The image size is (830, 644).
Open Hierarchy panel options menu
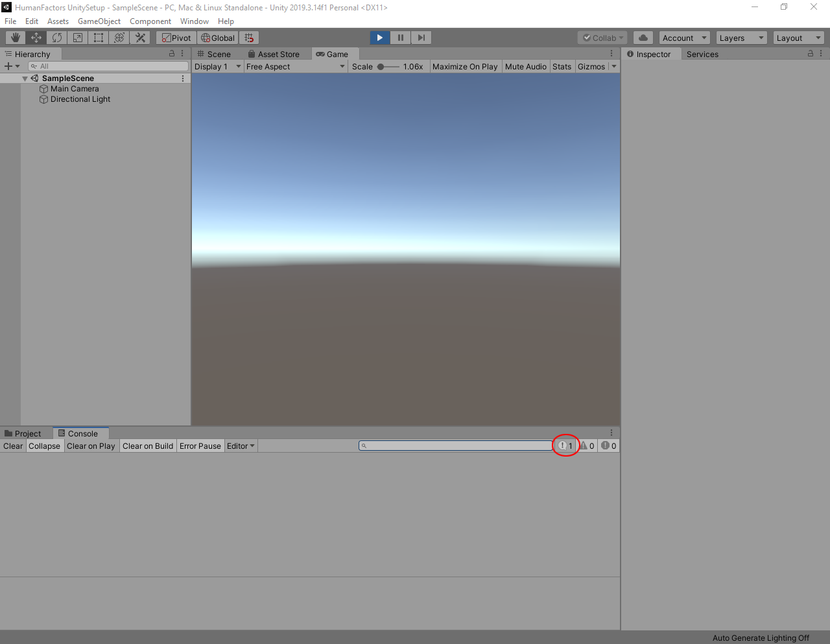click(x=183, y=54)
